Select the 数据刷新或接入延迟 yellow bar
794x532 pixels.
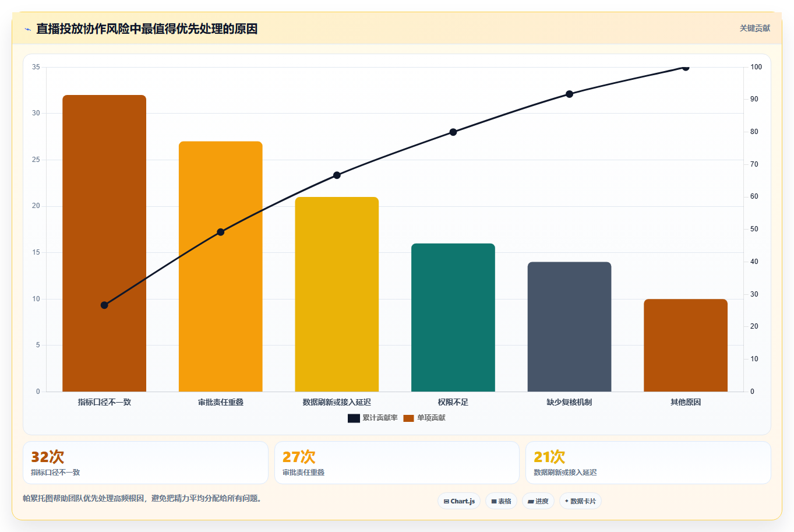337,294
